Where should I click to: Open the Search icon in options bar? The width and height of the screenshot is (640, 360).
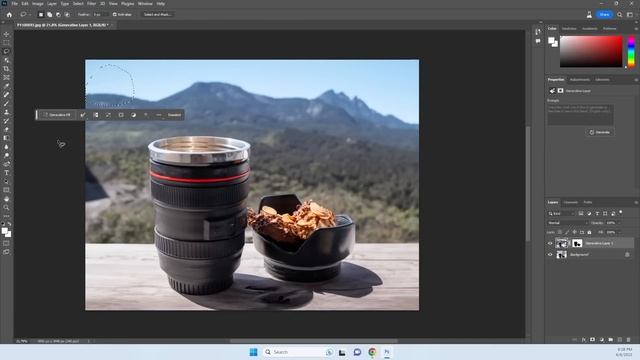[620, 14]
